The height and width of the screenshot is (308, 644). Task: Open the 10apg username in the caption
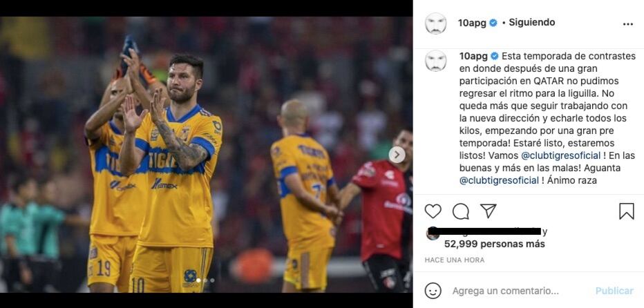[x=473, y=56]
